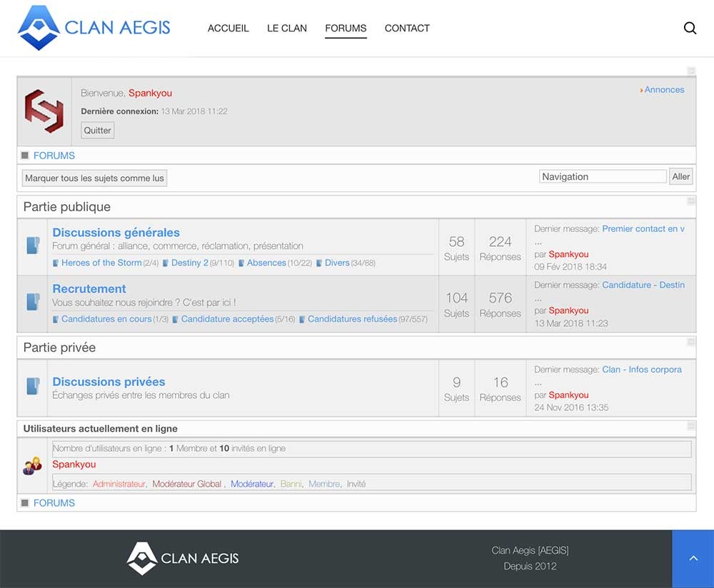Collapse the top FORUMS bar

(x=25, y=155)
